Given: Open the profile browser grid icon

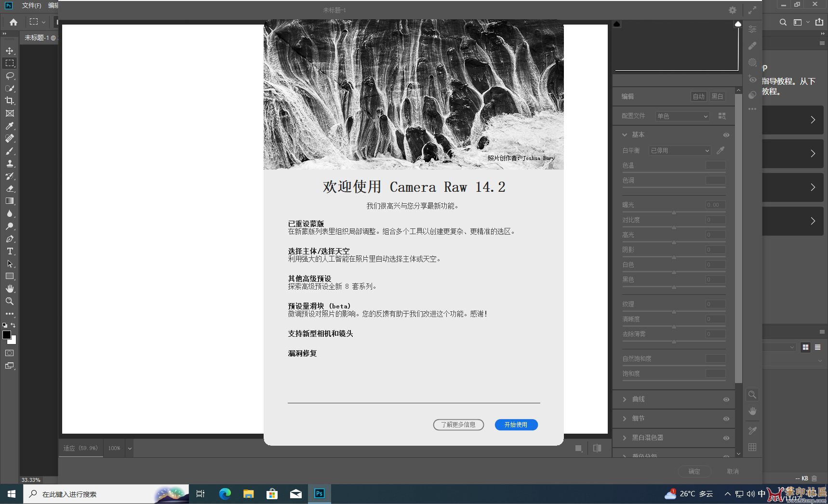Looking at the screenshot, I should point(722,116).
